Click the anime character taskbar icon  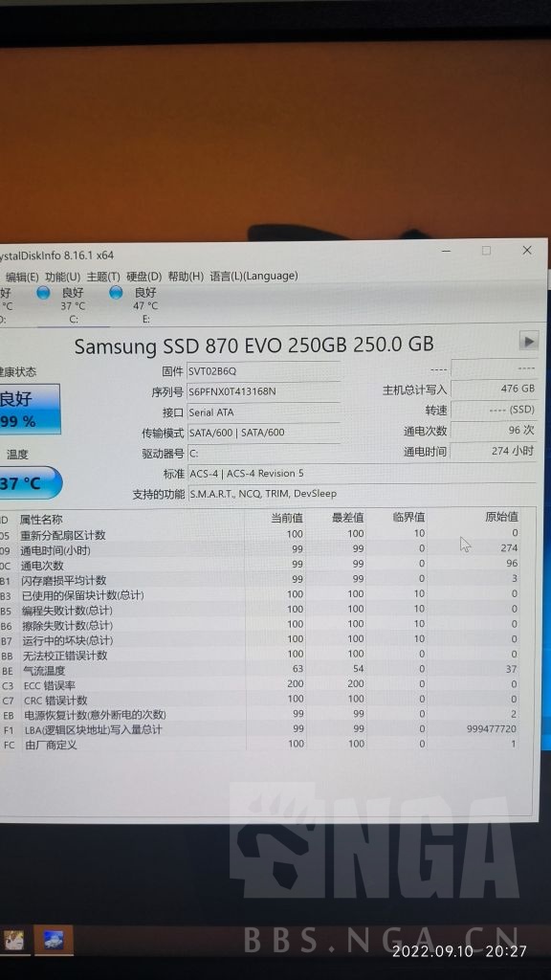[x=11, y=940]
